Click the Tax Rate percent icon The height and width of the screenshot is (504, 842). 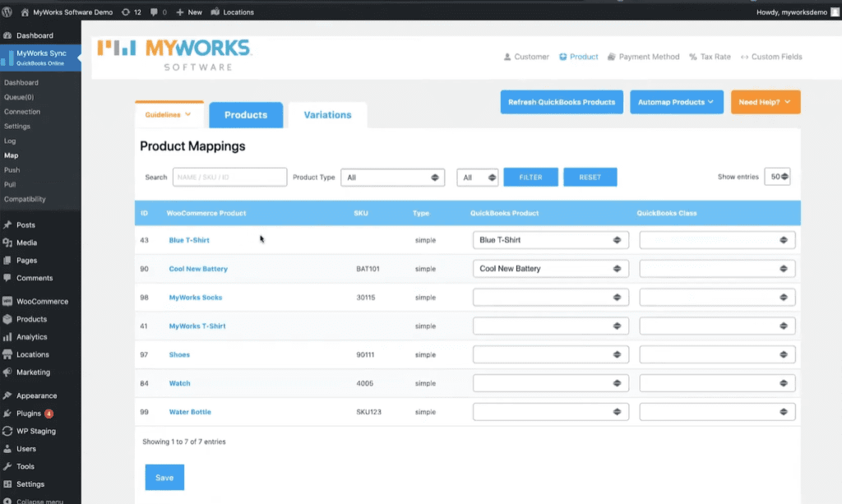(692, 57)
